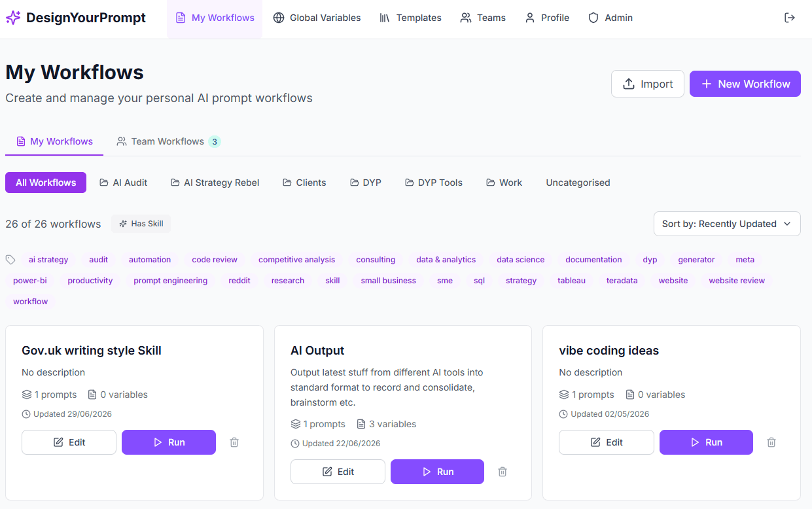Viewport: 812px width, 509px height.
Task: Click the tag icon beside tag list
Action: (10, 260)
